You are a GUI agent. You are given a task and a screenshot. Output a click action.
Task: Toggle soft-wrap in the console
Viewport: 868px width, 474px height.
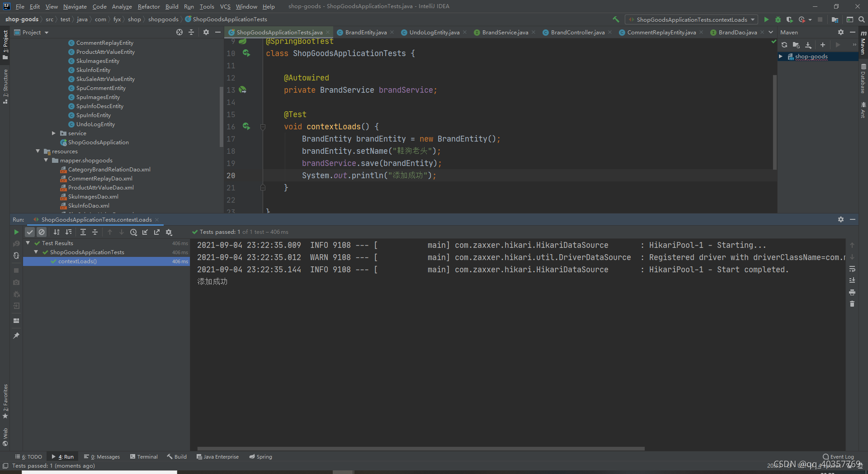pyautogui.click(x=852, y=269)
